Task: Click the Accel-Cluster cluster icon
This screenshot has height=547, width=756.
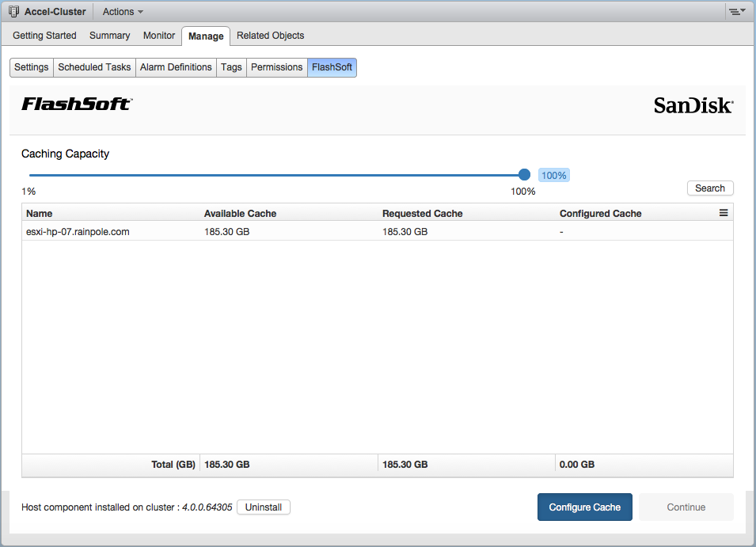Action: pyautogui.click(x=13, y=12)
